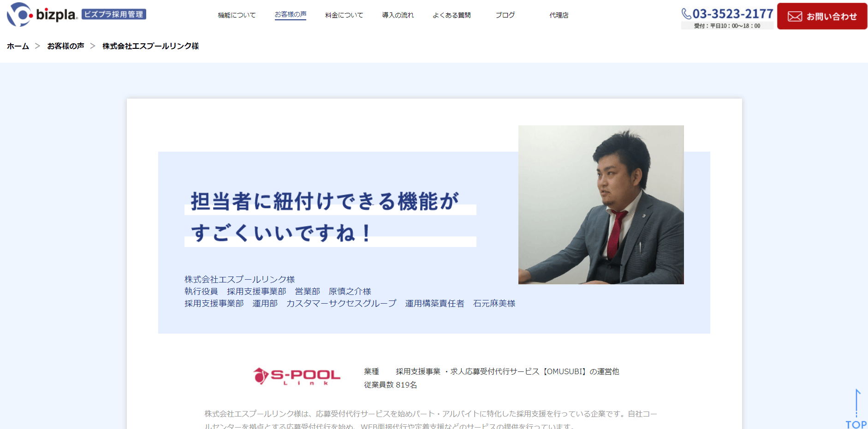Go to 導入の流れ page
868x429 pixels.
(x=398, y=15)
